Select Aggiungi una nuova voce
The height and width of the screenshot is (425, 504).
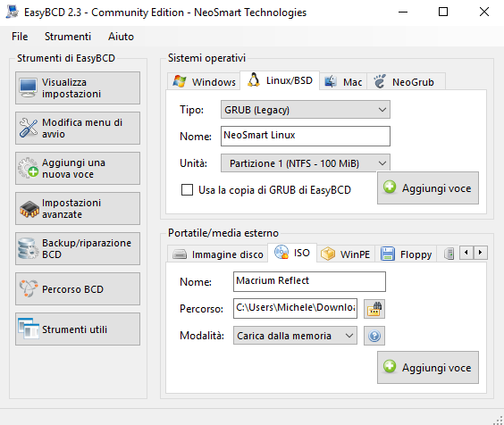coord(78,169)
